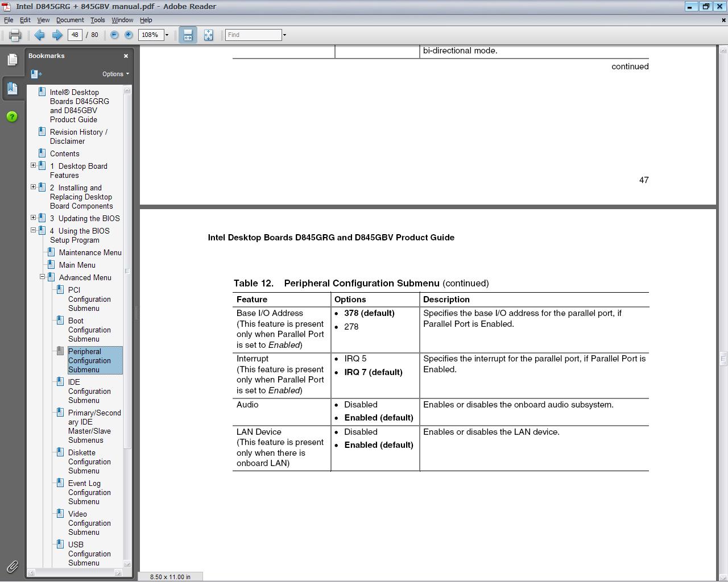Click expand current bookmark icon
The image size is (728, 582).
click(36, 74)
